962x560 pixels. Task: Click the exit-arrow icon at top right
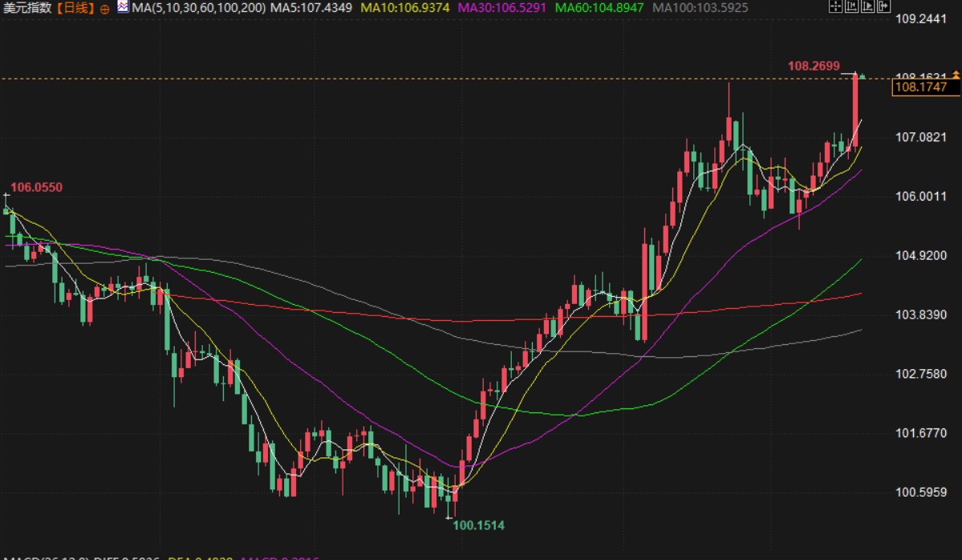883,7
